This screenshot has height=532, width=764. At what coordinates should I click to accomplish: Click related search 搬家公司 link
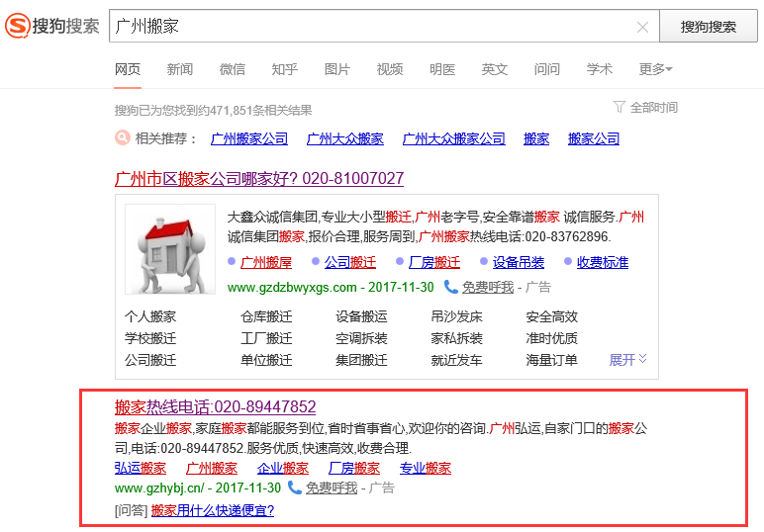click(594, 138)
